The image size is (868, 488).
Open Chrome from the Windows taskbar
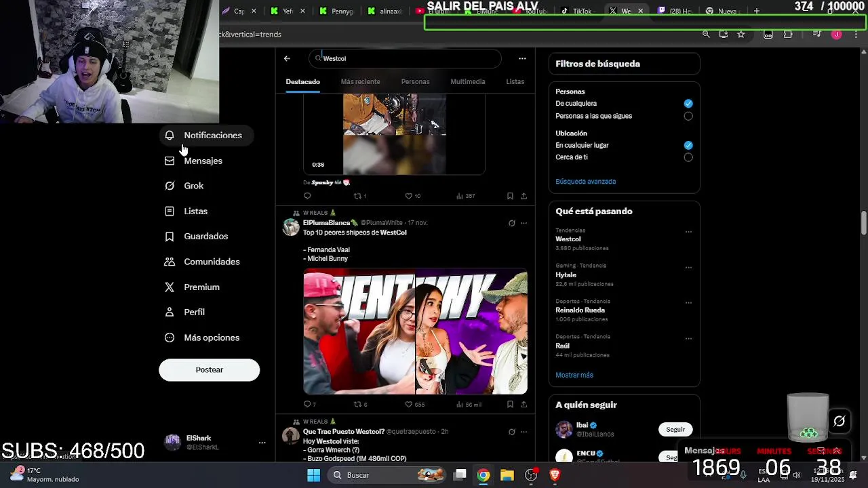coord(483,475)
